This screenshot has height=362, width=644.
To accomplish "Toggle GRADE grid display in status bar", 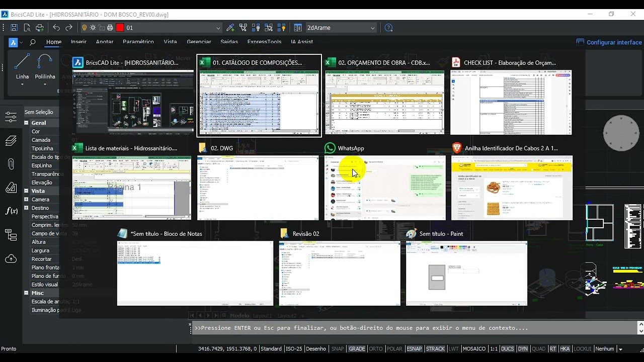I will 357,349.
